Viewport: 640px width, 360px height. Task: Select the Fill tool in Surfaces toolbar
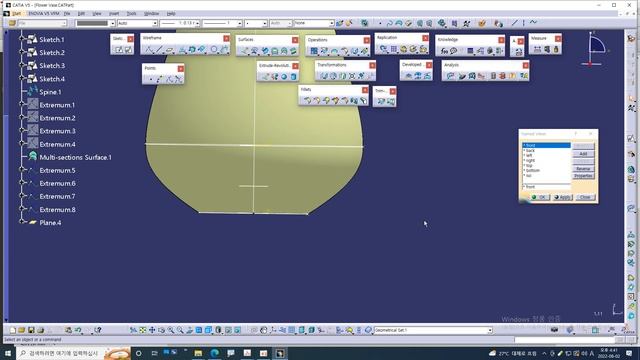275,51
